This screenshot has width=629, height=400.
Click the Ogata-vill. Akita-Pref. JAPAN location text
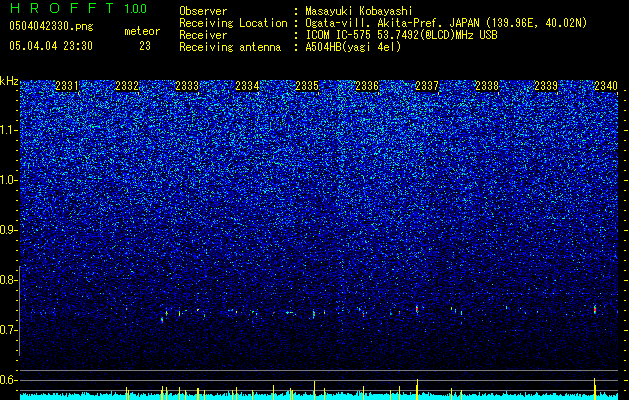click(x=446, y=23)
